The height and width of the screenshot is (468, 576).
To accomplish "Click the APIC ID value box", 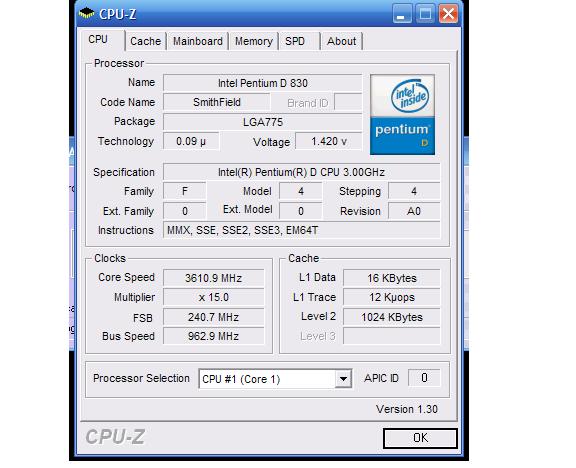I will point(424,378).
